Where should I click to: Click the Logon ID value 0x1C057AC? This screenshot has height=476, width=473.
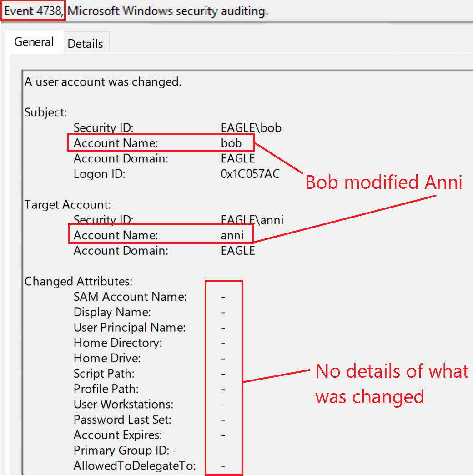coord(250,174)
